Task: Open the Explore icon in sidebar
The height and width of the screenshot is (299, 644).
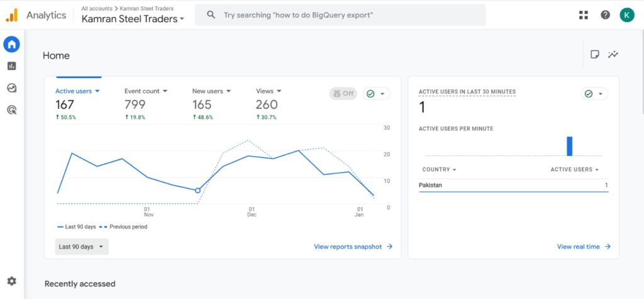Action: 11,88
